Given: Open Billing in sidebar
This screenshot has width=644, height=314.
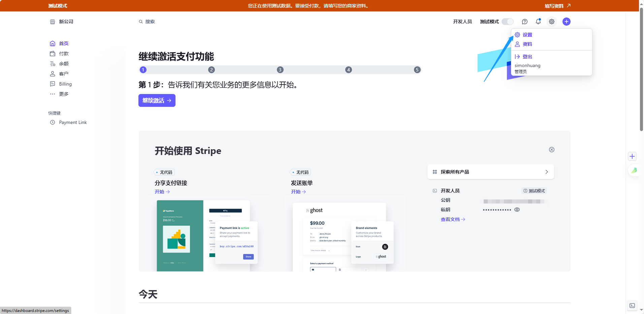Looking at the screenshot, I should click(61, 84).
